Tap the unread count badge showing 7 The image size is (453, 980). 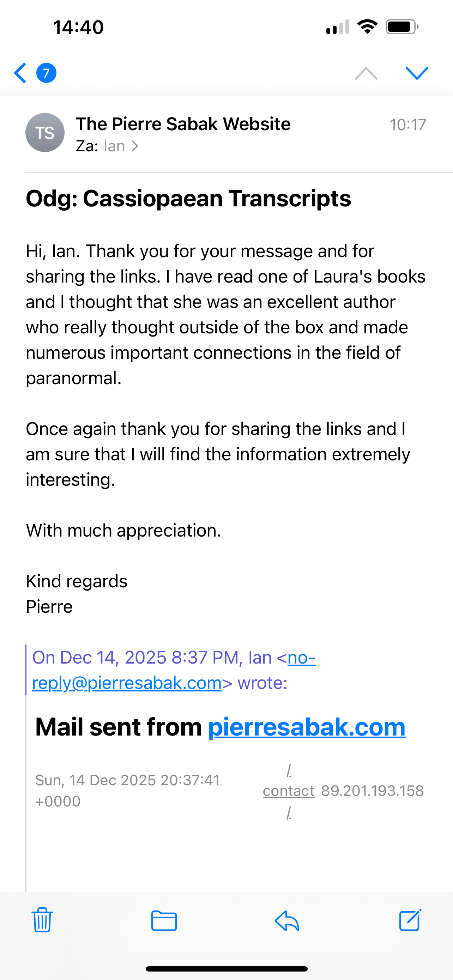click(x=47, y=73)
